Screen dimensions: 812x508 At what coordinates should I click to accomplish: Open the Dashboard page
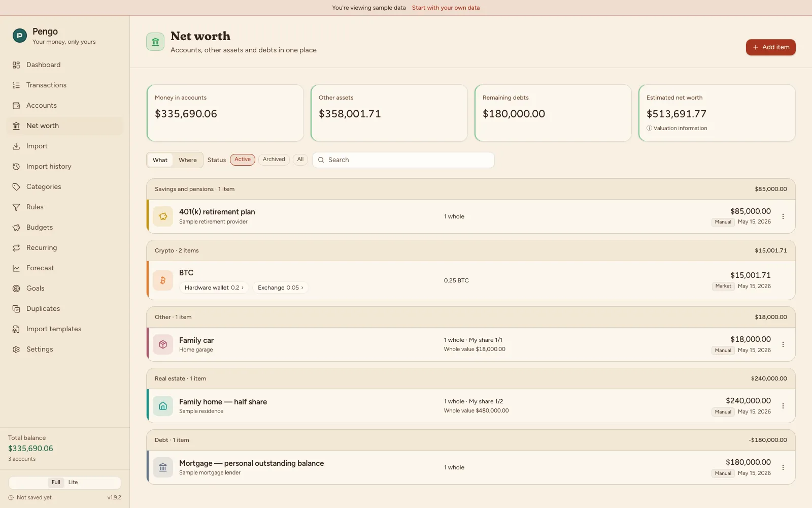(x=65, y=65)
